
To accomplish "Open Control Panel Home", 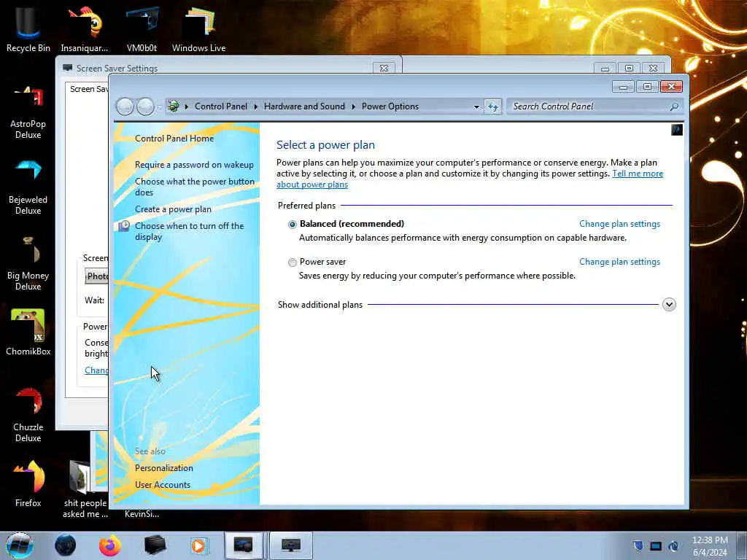I will pos(174,138).
